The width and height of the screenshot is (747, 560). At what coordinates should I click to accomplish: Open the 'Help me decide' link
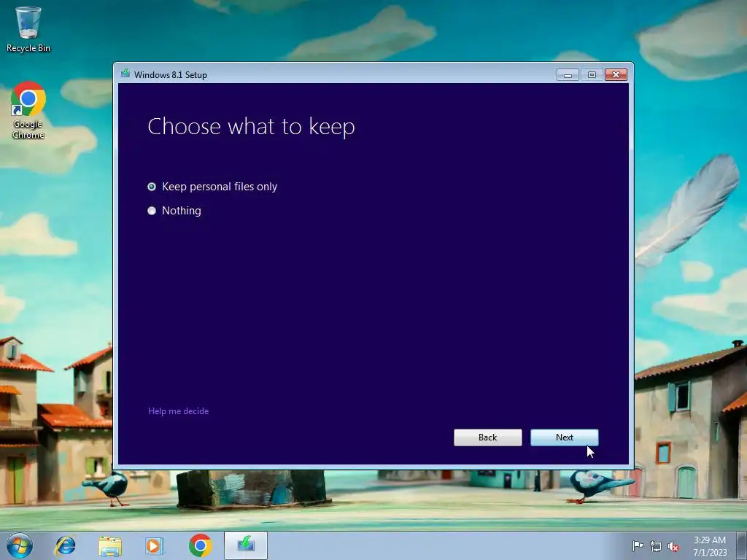[x=178, y=411]
